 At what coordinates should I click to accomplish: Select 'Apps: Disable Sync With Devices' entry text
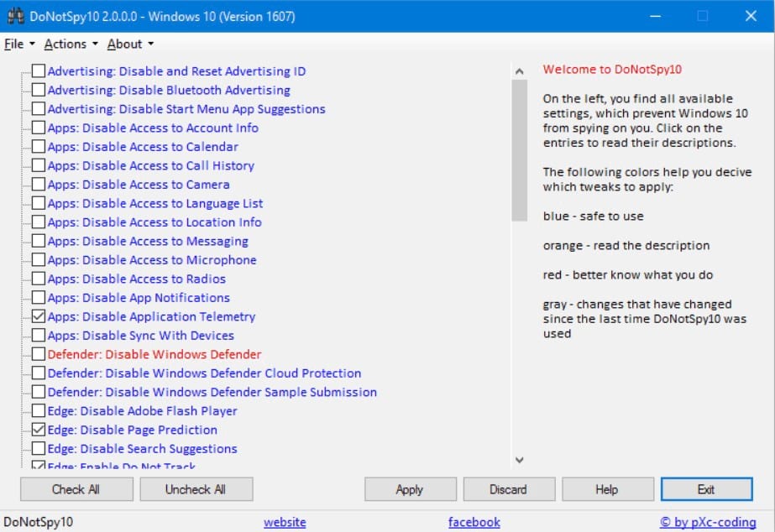point(141,336)
